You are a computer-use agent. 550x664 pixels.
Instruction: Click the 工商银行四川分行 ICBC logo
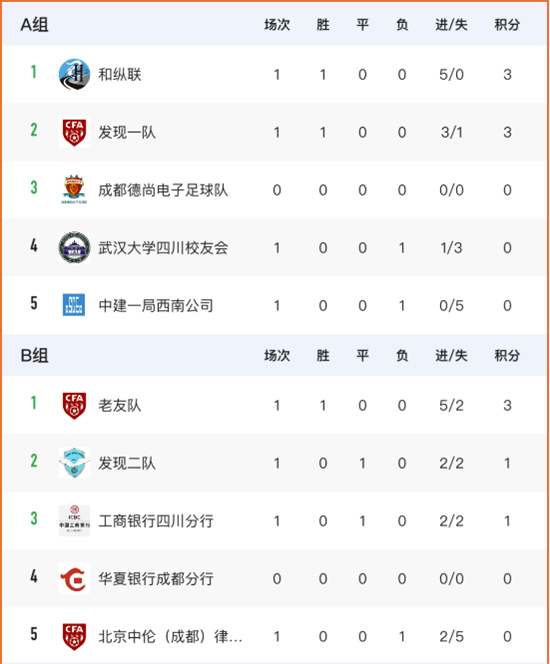tap(74, 520)
